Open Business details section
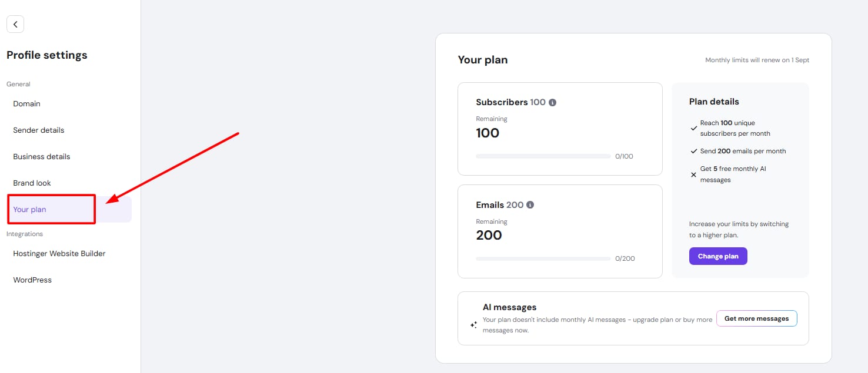 click(42, 156)
